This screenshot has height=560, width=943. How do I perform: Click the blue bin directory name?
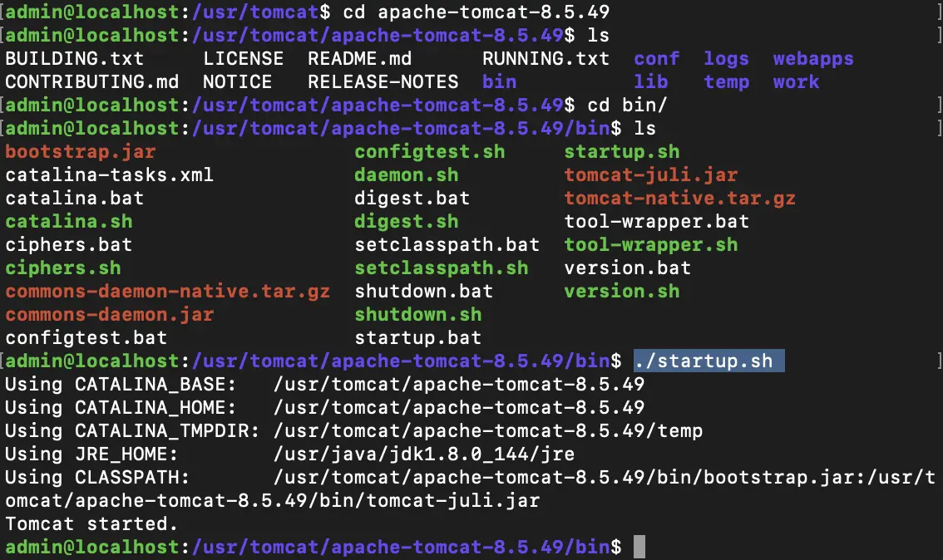[499, 81]
